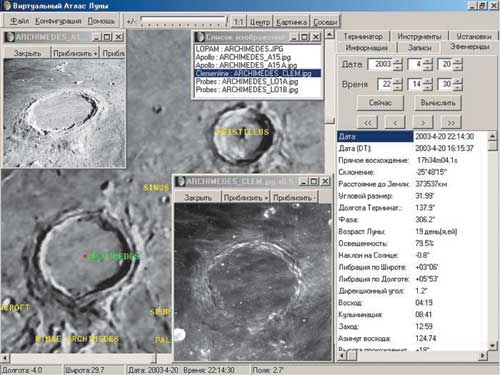Click the image list window title icon
This screenshot has height=375, width=500.
coord(200,37)
